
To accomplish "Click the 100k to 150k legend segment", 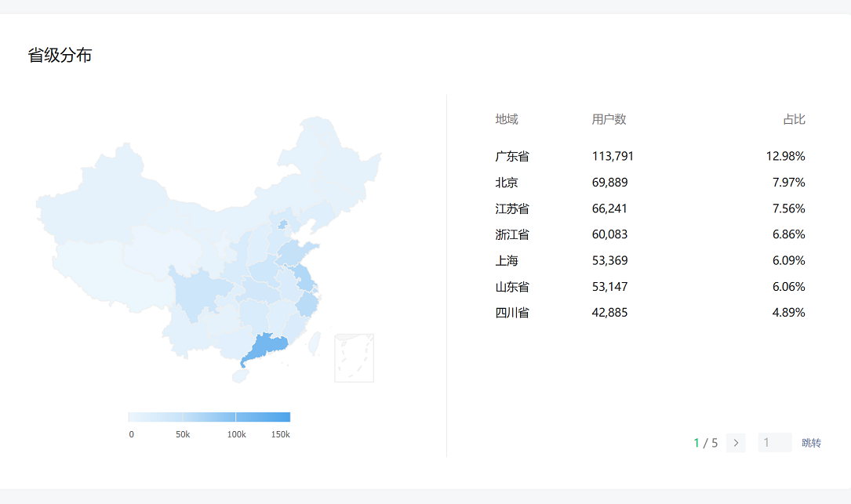I will 263,417.
